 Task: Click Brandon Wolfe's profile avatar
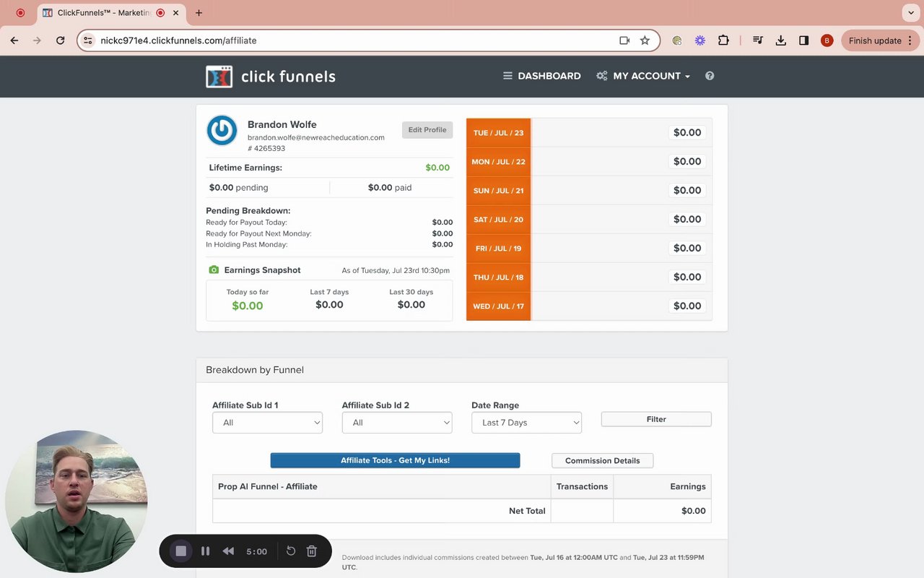pyautogui.click(x=222, y=131)
